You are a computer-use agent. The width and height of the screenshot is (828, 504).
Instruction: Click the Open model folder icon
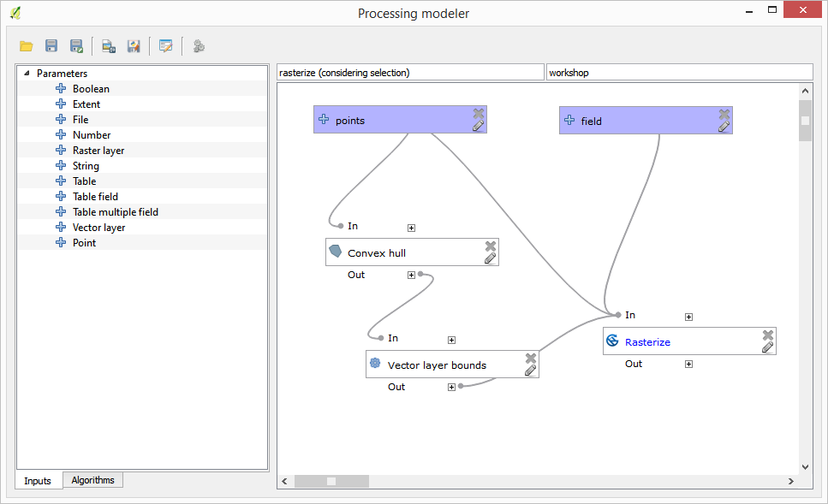[27, 46]
